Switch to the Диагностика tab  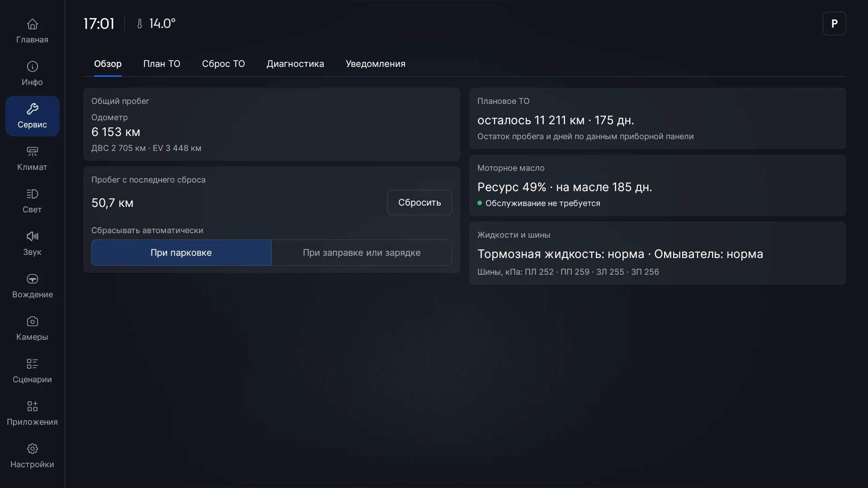pos(295,64)
